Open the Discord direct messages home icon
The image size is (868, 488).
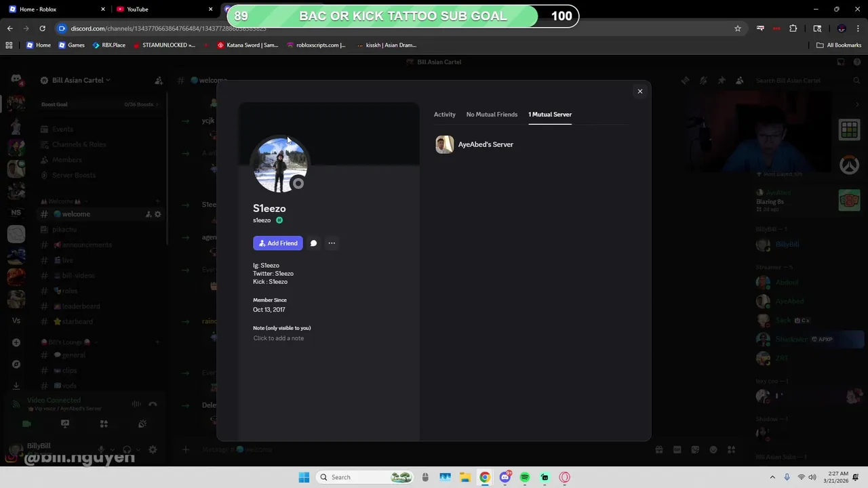coord(16,80)
